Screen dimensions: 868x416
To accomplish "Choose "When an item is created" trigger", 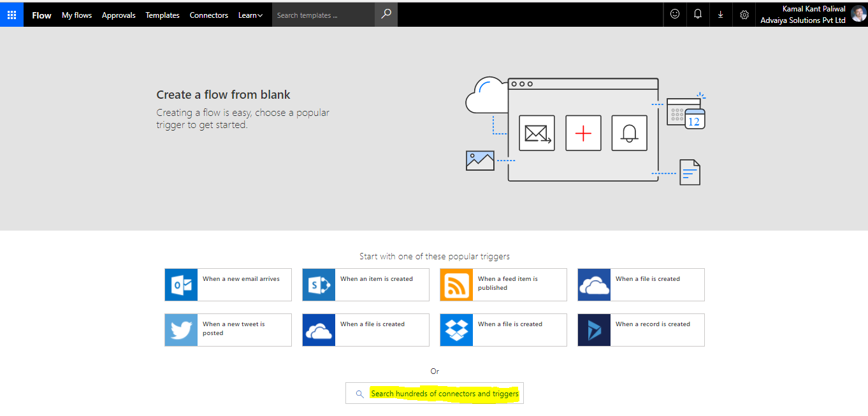I will click(x=366, y=285).
